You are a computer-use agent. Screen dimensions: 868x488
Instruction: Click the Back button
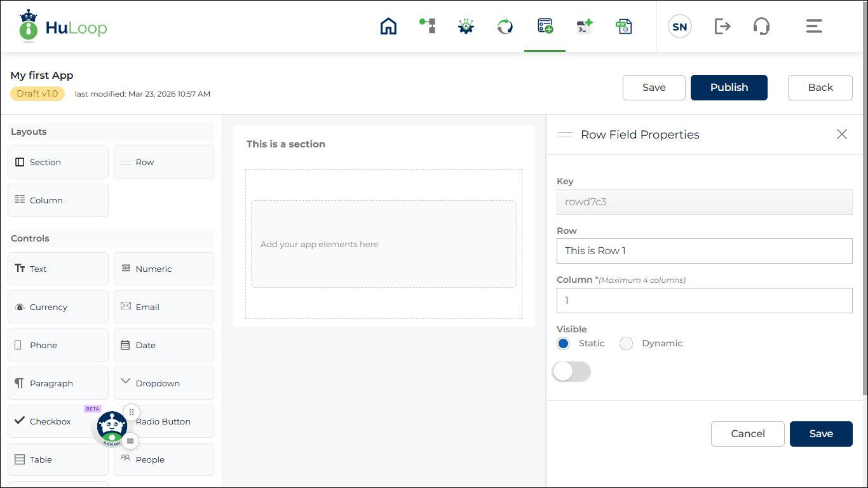click(820, 88)
